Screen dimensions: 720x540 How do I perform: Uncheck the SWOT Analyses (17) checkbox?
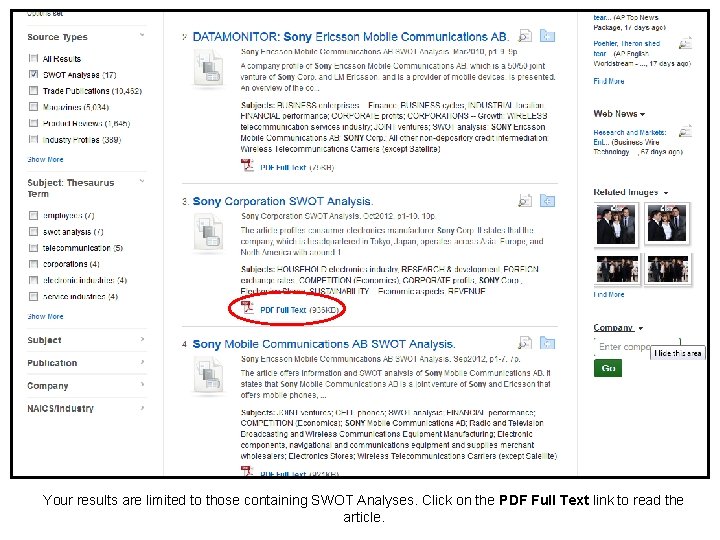coord(33,74)
